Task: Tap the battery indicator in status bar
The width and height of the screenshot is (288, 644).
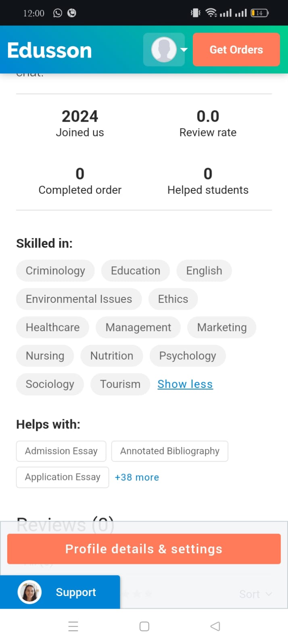Action: 260,13
